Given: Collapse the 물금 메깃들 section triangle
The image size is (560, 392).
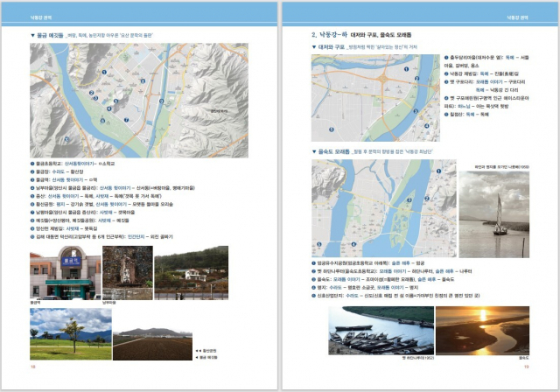Looking at the screenshot, I should tap(32, 36).
